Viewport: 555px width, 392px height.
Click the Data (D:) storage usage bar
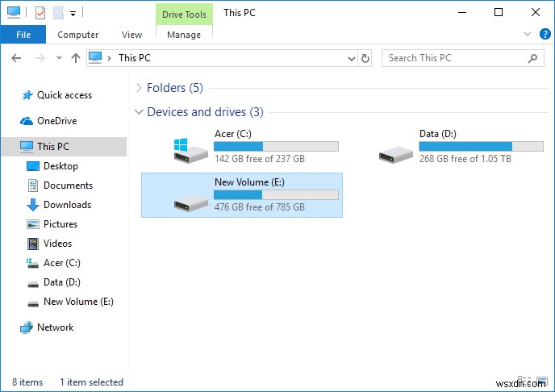click(x=481, y=147)
